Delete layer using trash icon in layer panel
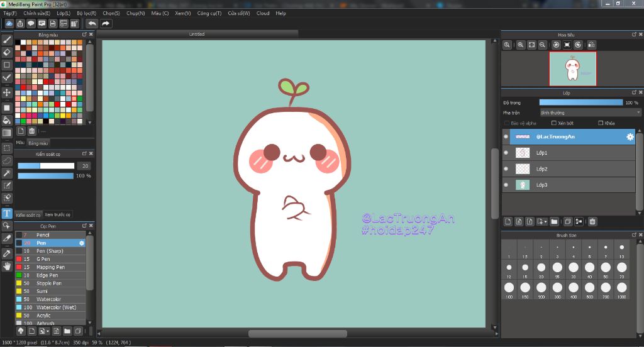The image size is (644, 347). (x=592, y=221)
